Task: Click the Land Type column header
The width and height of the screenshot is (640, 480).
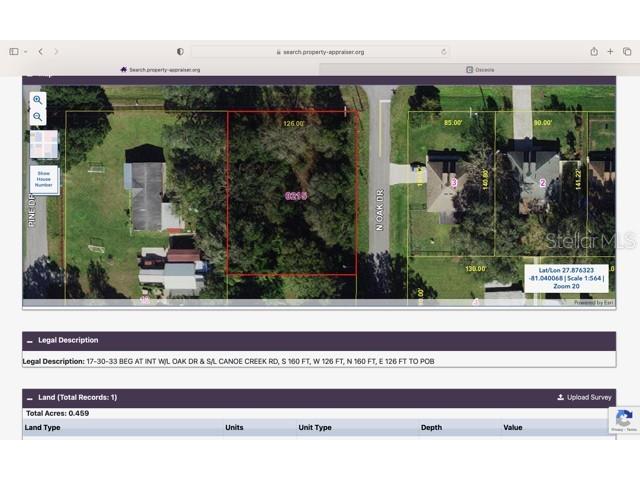Action: (x=42, y=427)
